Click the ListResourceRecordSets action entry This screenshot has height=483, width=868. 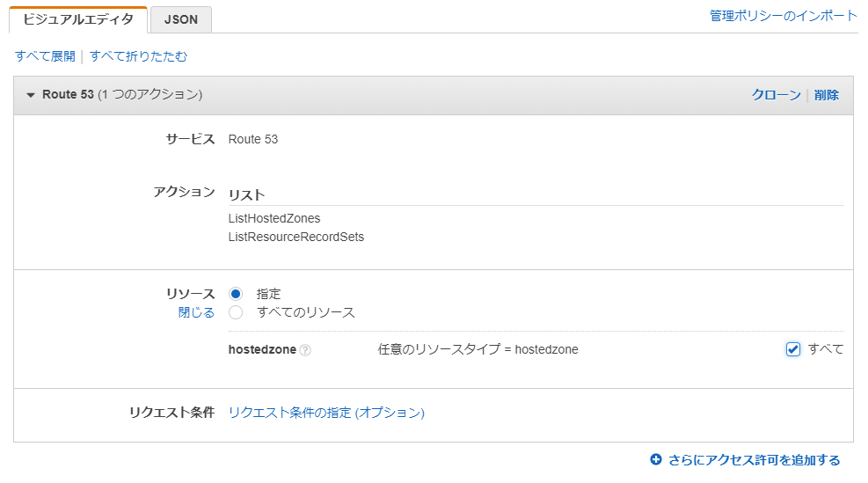pyautogui.click(x=296, y=237)
